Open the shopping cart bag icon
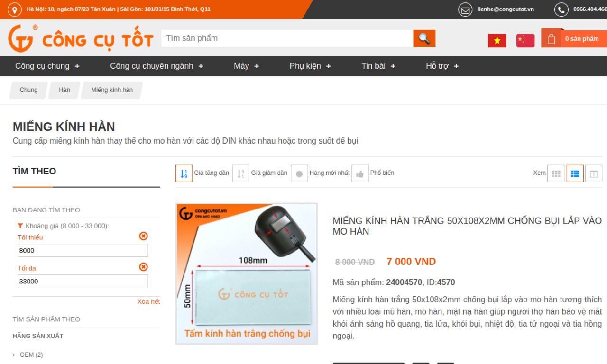This screenshot has width=607, height=364. pyautogui.click(x=551, y=39)
